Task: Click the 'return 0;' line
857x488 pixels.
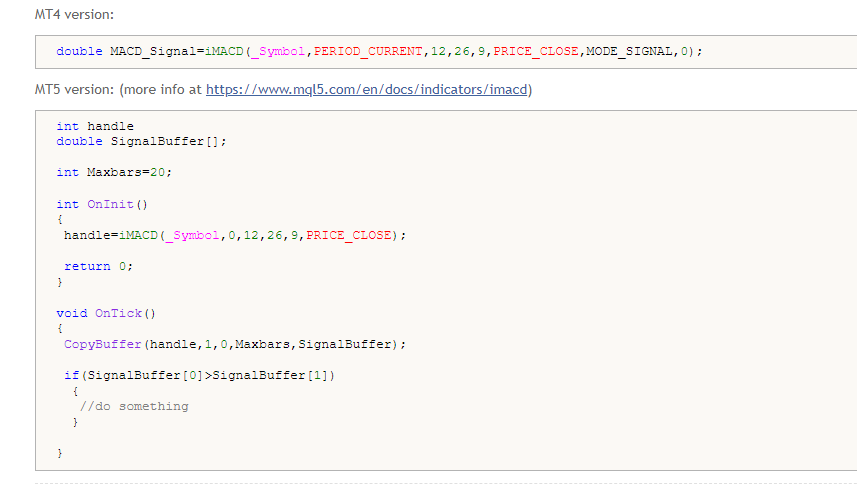Action: point(98,267)
